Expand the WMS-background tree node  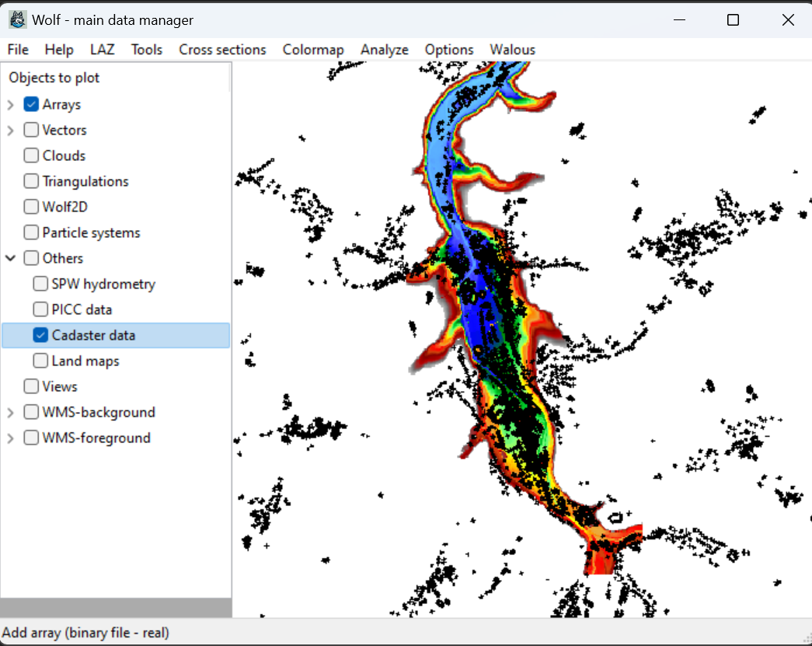(11, 412)
